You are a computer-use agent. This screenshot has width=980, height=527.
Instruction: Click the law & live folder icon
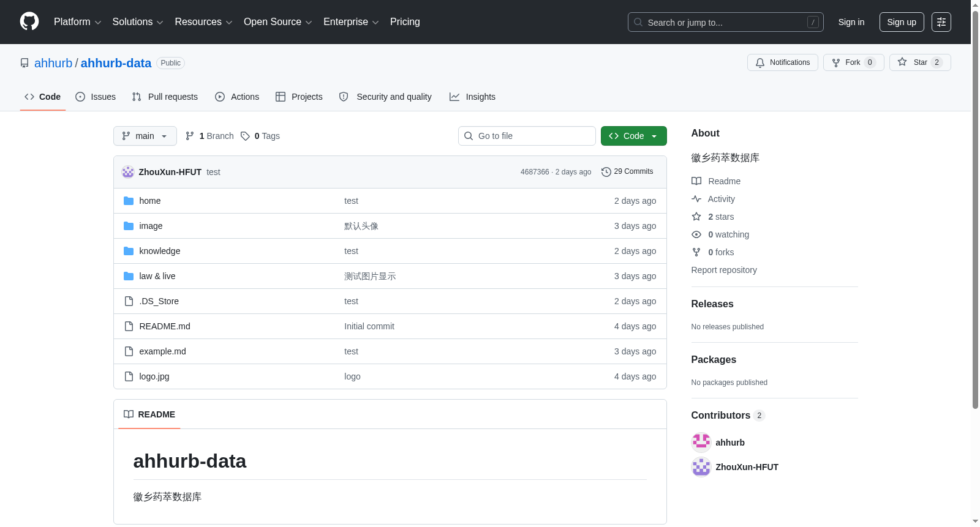coord(129,276)
